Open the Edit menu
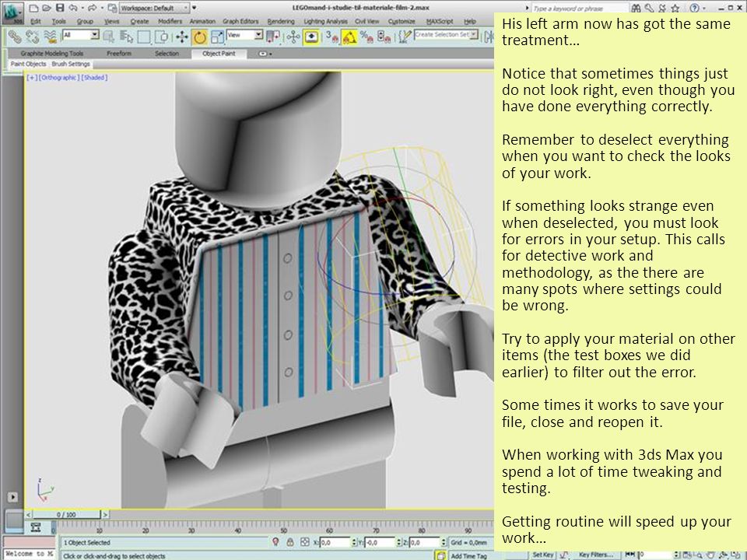Screen dimensions: 747x560 point(35,22)
